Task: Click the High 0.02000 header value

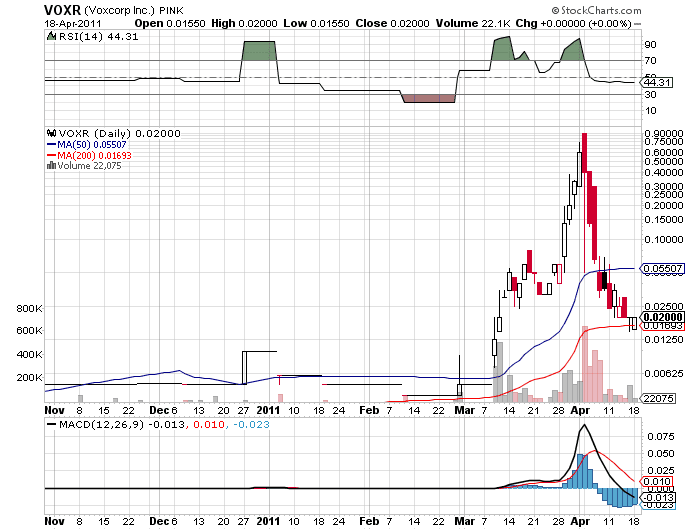Action: click(244, 23)
